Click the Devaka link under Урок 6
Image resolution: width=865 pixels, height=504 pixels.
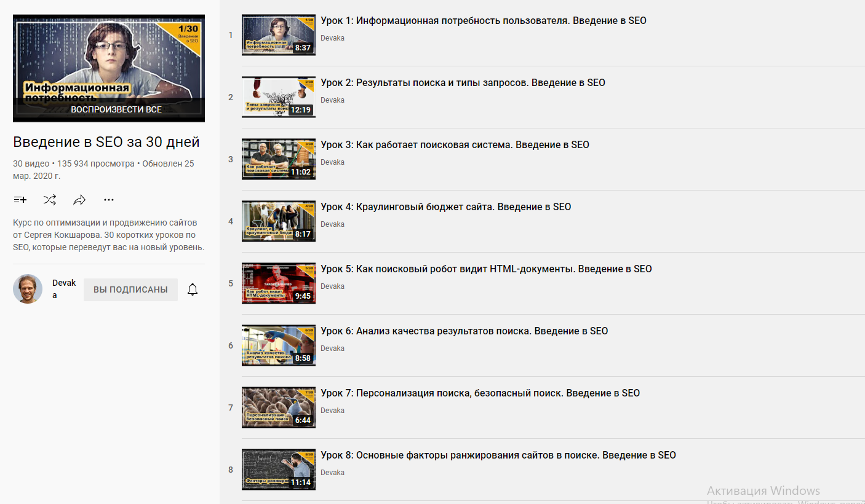coord(332,348)
